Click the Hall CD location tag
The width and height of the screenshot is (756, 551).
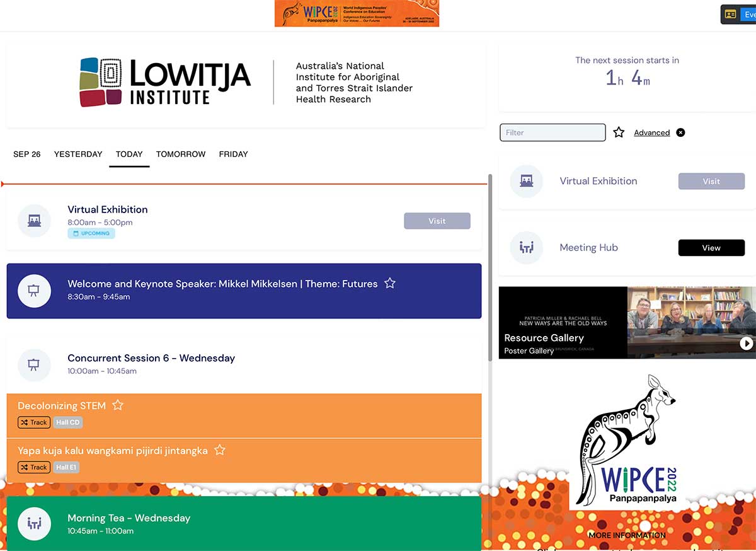click(x=68, y=422)
